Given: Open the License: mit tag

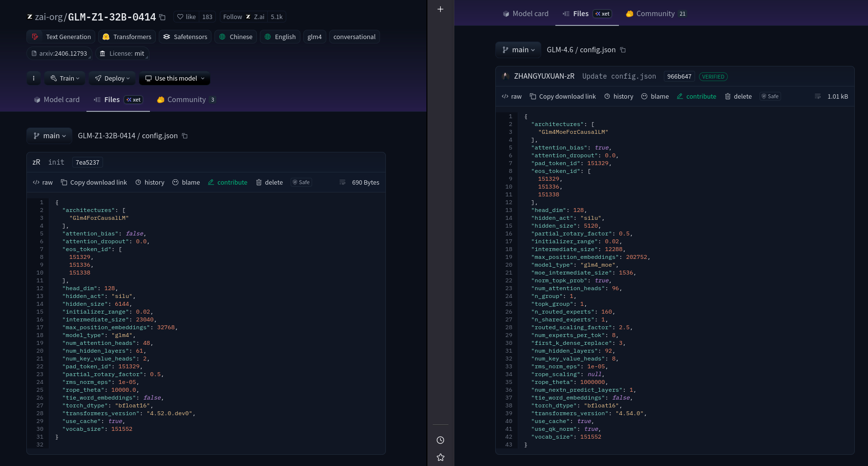Looking at the screenshot, I should 122,53.
